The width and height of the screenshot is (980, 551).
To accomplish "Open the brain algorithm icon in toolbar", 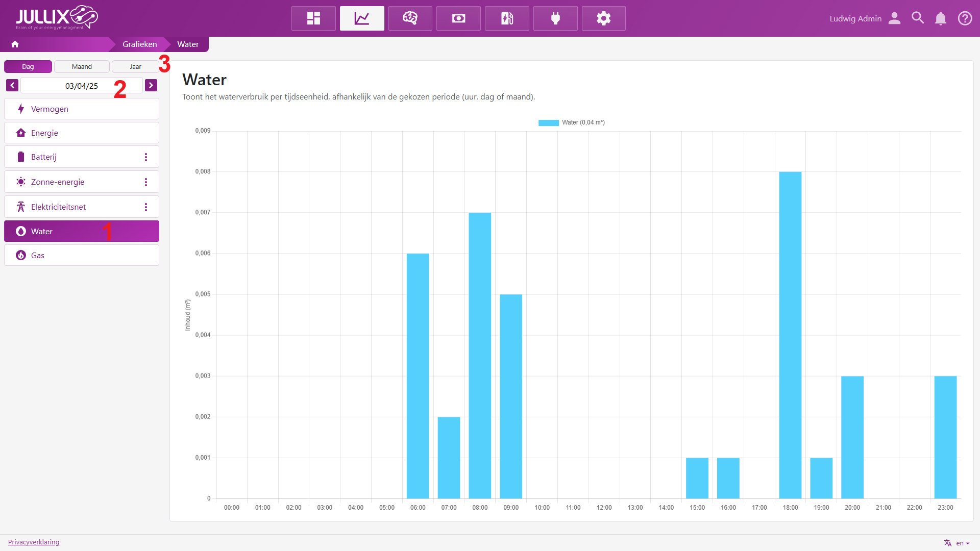I will [410, 18].
